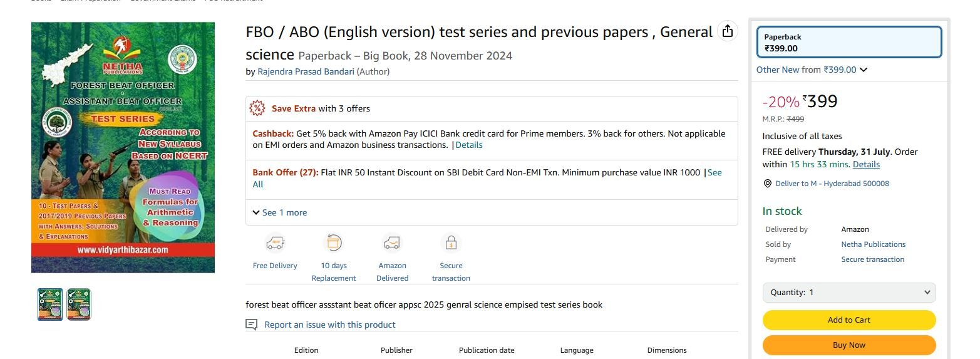Click the 10 days Replacement icon

[334, 242]
